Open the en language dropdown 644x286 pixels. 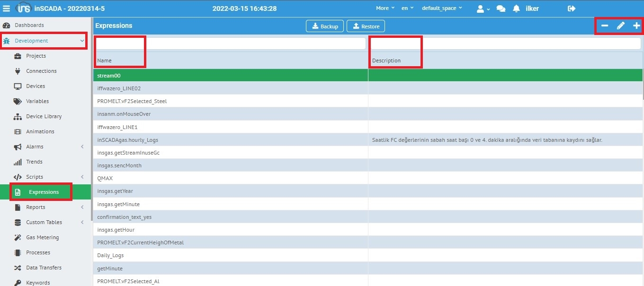407,8
